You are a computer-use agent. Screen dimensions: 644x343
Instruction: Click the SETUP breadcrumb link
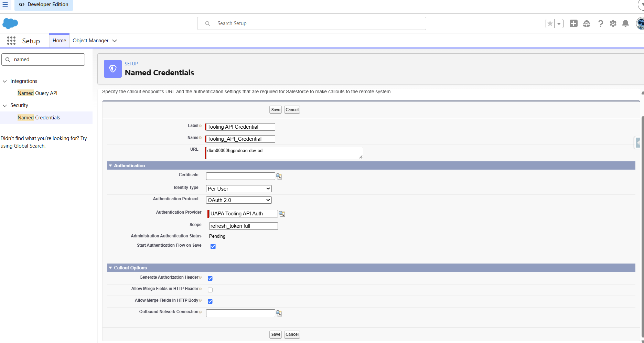click(x=131, y=64)
